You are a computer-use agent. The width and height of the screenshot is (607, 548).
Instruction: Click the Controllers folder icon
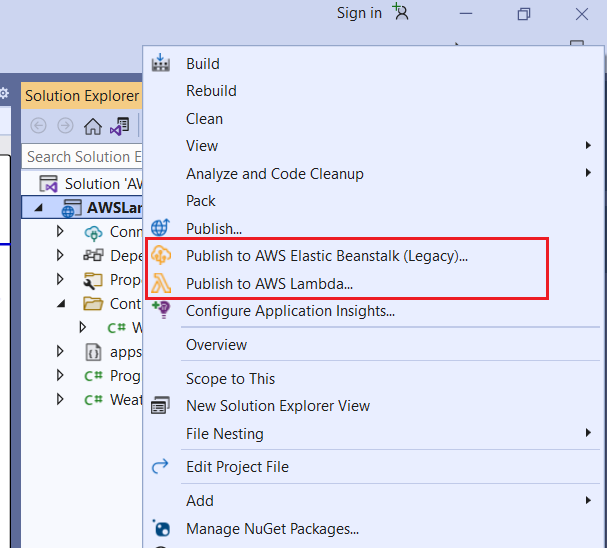[x=93, y=304]
